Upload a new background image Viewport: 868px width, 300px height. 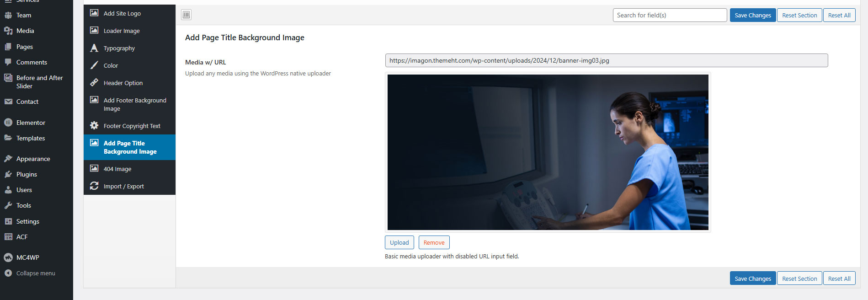pyautogui.click(x=399, y=242)
